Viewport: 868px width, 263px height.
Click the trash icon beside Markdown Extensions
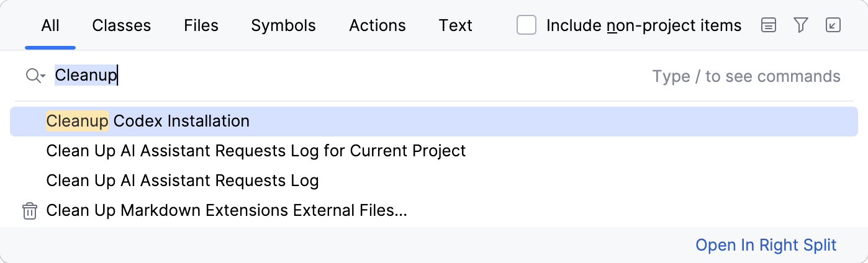(30, 211)
